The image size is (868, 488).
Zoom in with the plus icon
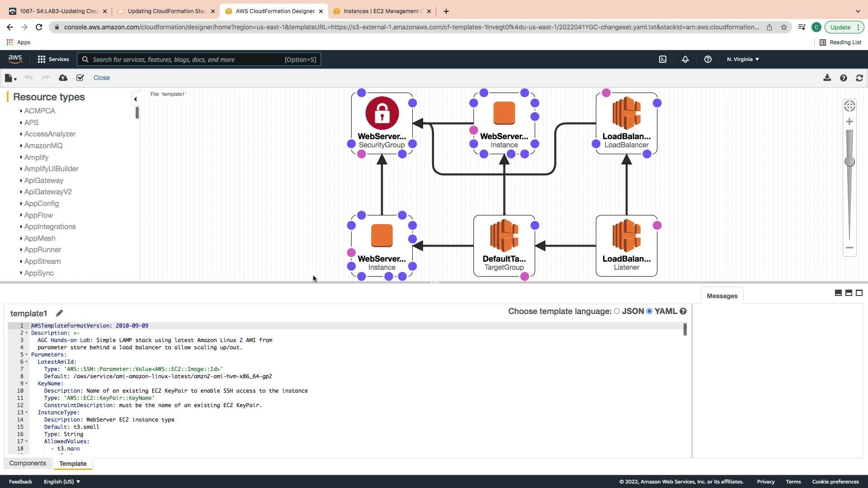coord(849,122)
